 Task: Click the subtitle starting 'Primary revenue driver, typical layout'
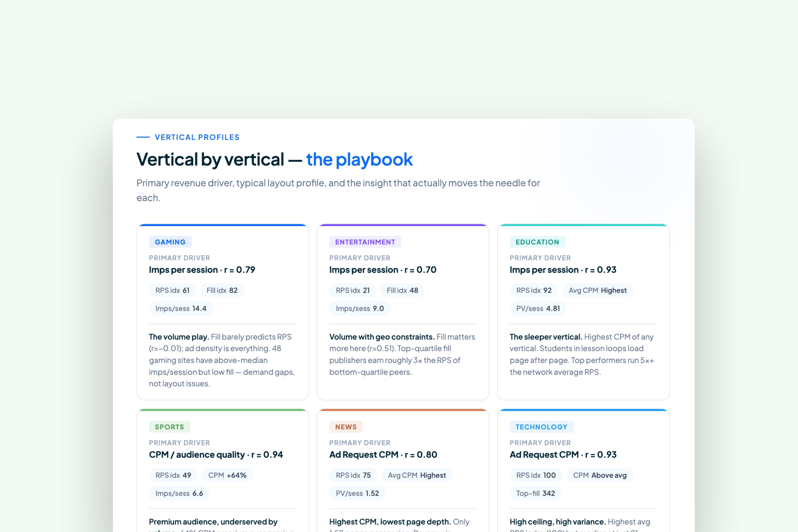(x=338, y=190)
